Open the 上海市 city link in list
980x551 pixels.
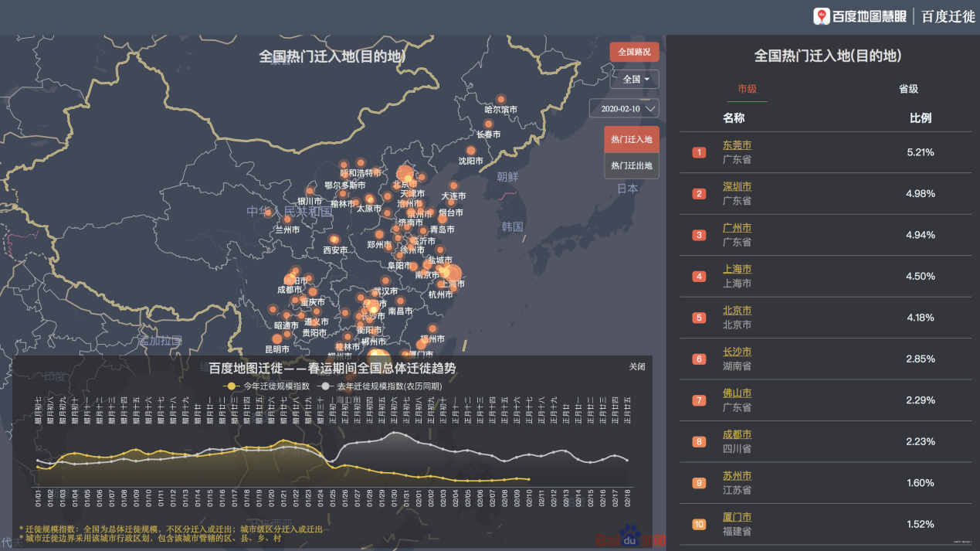click(x=737, y=269)
